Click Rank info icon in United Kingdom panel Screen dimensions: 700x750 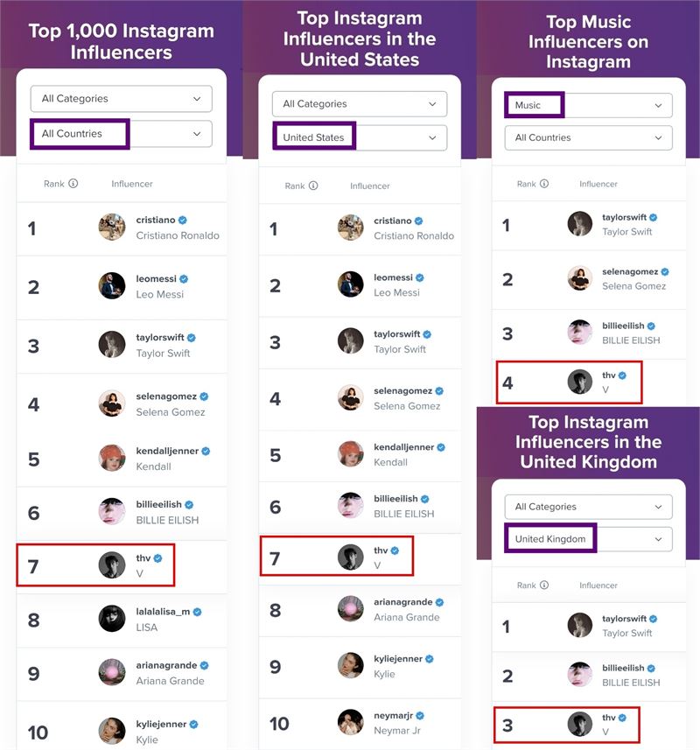544,585
